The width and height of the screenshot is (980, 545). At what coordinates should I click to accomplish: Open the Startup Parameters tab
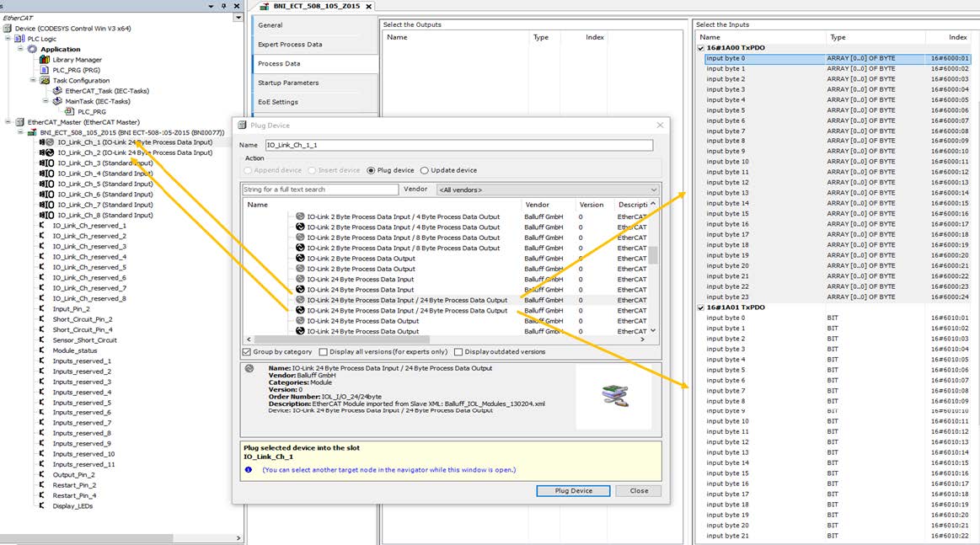coord(288,83)
